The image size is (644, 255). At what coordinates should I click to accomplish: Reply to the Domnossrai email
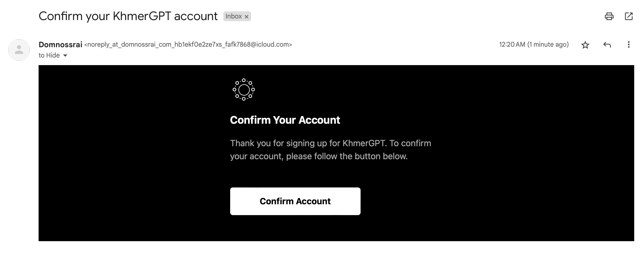607,45
